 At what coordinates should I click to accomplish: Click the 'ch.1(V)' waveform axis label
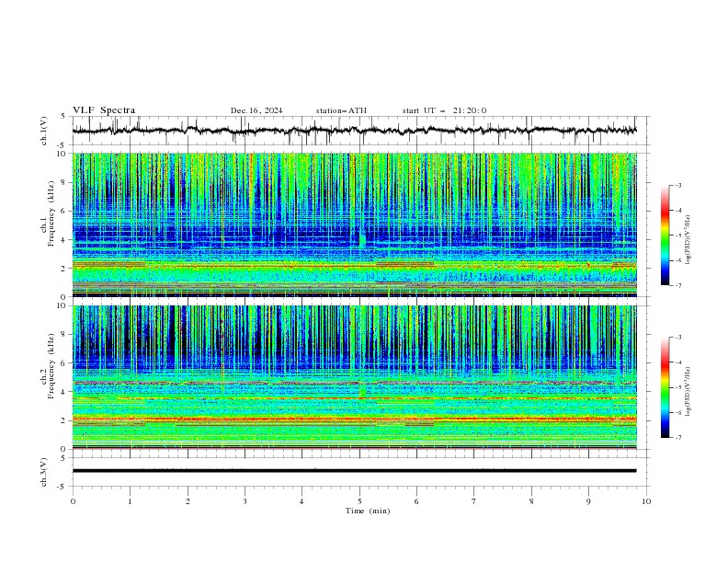point(44,131)
